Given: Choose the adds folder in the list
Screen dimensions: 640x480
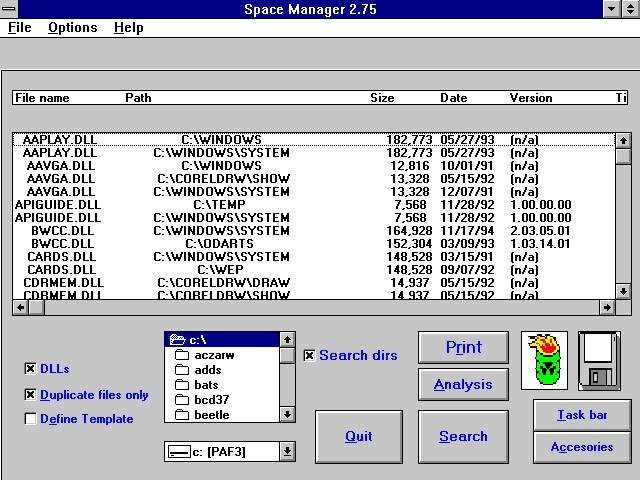Looking at the screenshot, I should click(x=209, y=370).
